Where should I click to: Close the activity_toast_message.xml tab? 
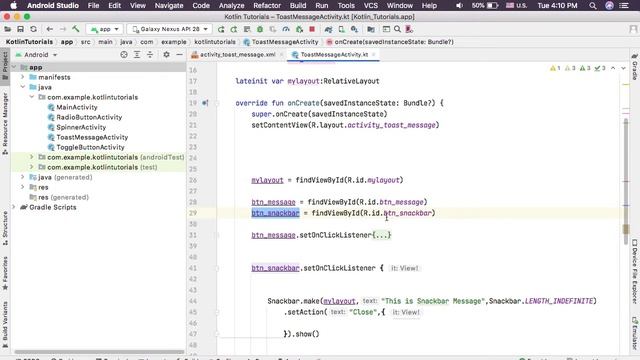281,55
